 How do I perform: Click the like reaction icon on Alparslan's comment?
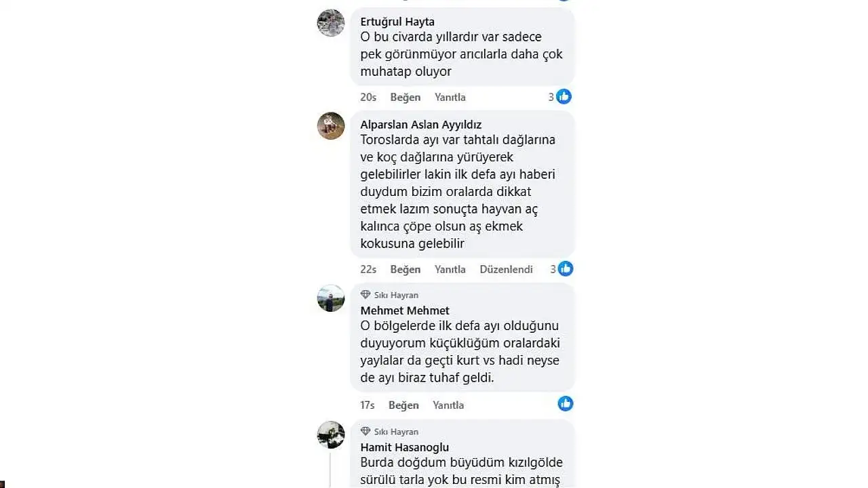(565, 269)
